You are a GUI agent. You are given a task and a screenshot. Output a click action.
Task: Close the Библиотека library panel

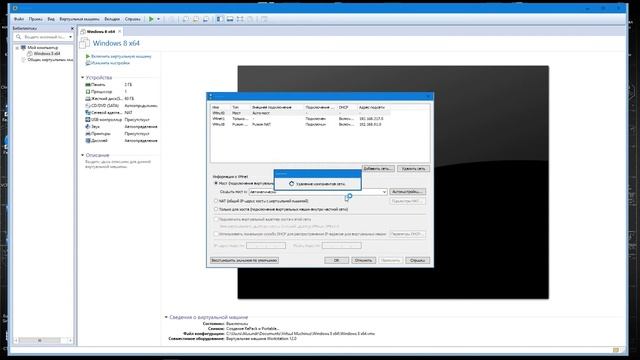[72, 28]
